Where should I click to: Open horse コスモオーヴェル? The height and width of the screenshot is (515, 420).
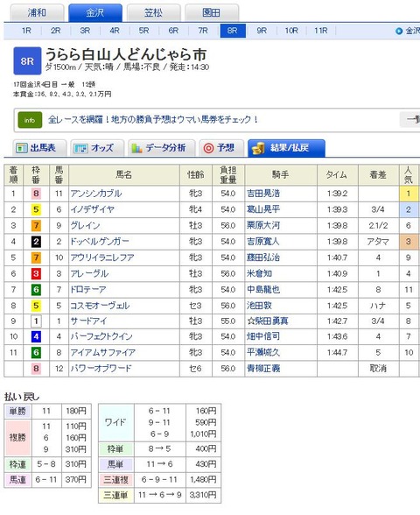pos(100,306)
